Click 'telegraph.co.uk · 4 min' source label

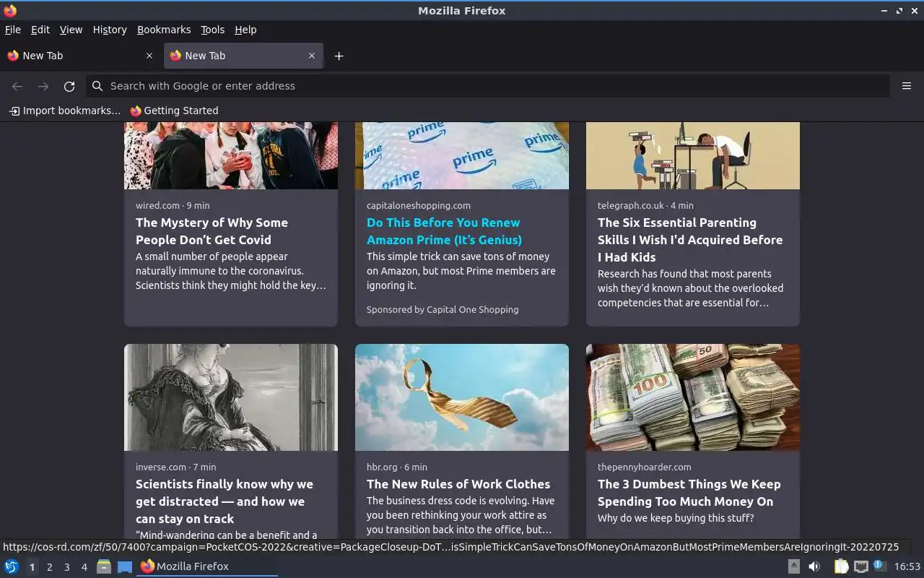point(645,205)
